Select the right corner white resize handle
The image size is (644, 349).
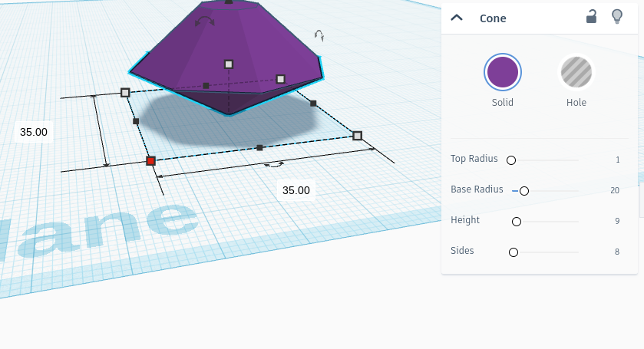(358, 136)
